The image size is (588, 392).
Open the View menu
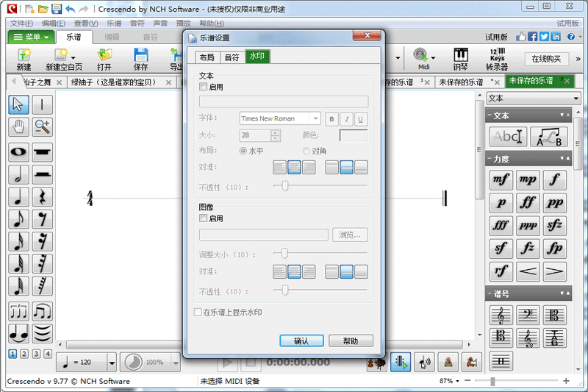86,24
